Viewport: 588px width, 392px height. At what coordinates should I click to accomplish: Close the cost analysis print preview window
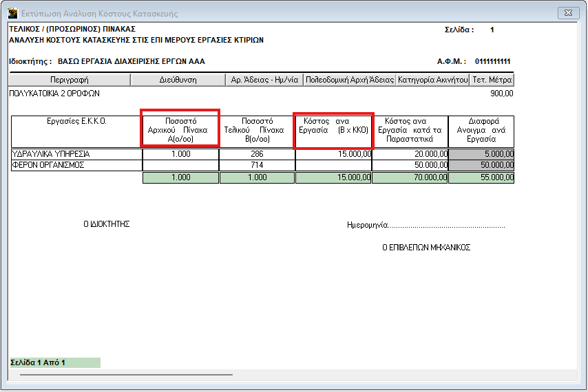567,12
